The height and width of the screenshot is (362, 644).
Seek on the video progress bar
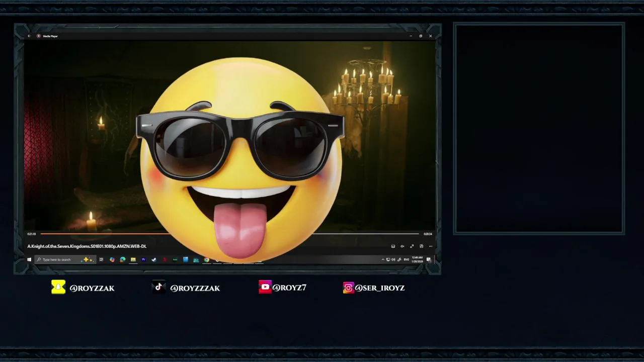pyautogui.click(x=229, y=234)
